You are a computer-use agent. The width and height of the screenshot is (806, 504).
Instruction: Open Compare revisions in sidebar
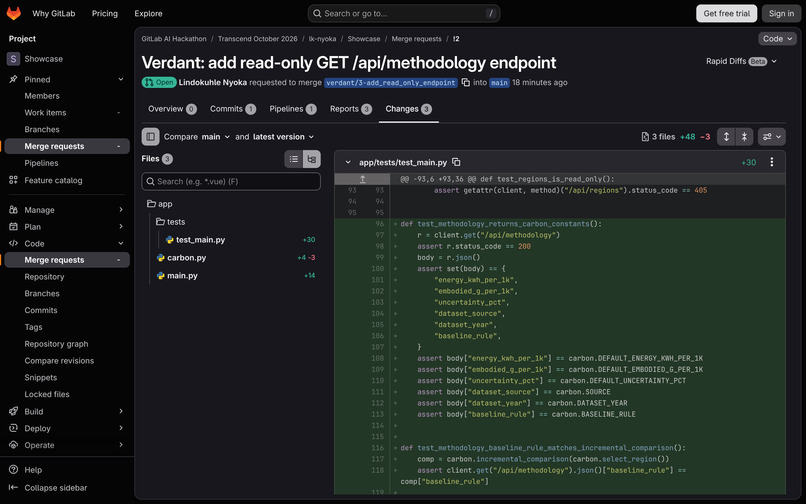tap(59, 361)
